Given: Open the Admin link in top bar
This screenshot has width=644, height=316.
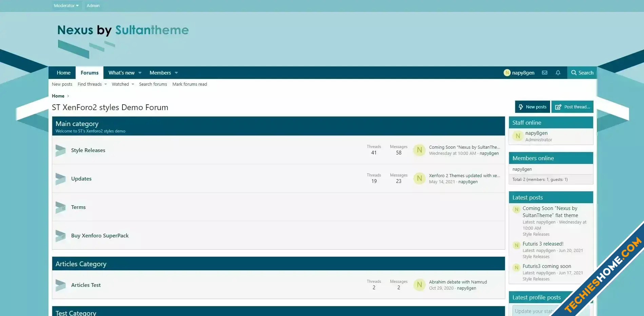Looking at the screenshot, I should pos(93,5).
